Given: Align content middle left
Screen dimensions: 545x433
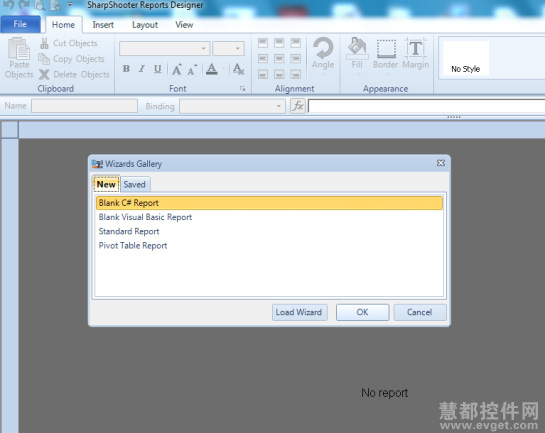Looking at the screenshot, I should 263,58.
